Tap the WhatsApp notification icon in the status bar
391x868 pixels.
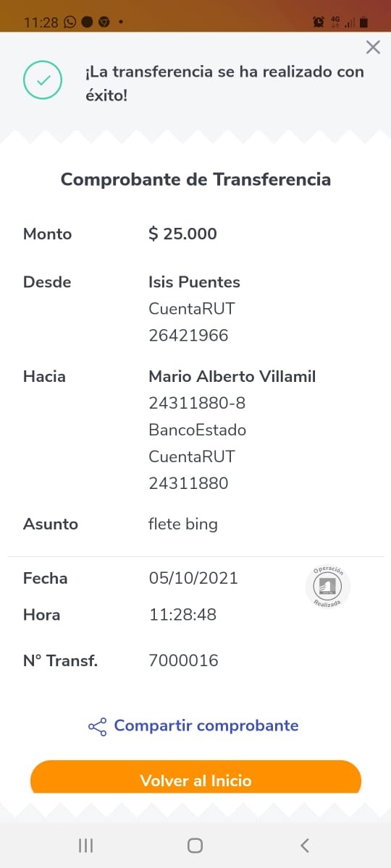70,22
